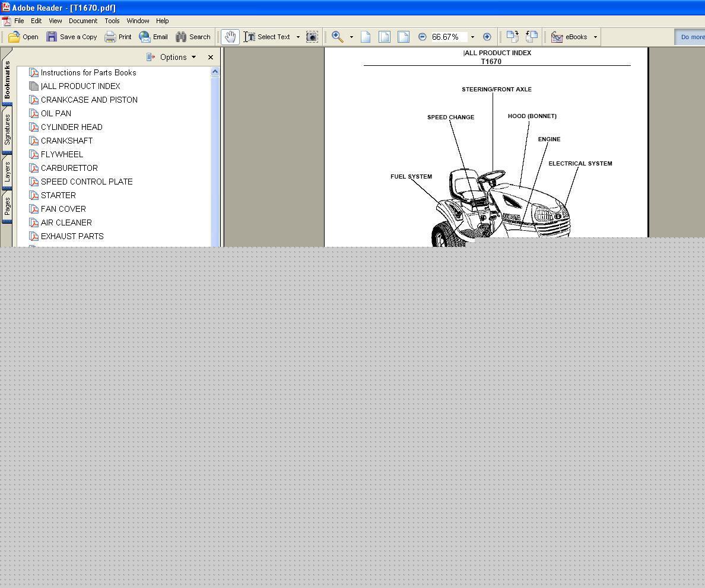This screenshot has height=588, width=705.
Task: Click the Adobe Reader title bar icon
Action: coord(5,7)
